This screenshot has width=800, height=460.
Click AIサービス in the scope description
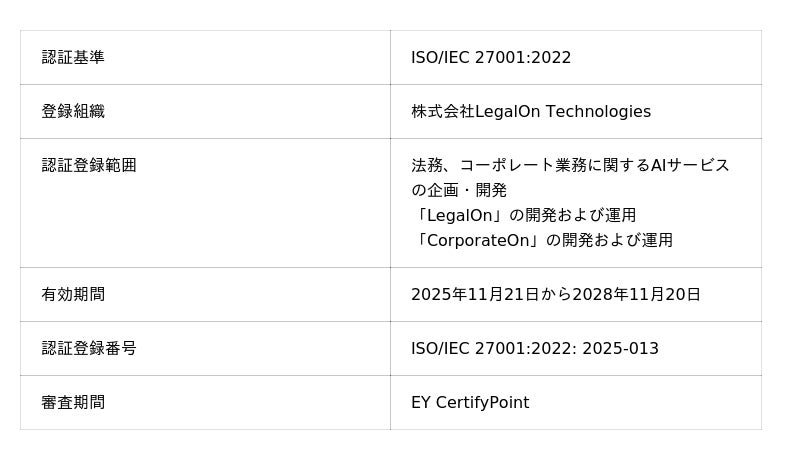tap(690, 166)
